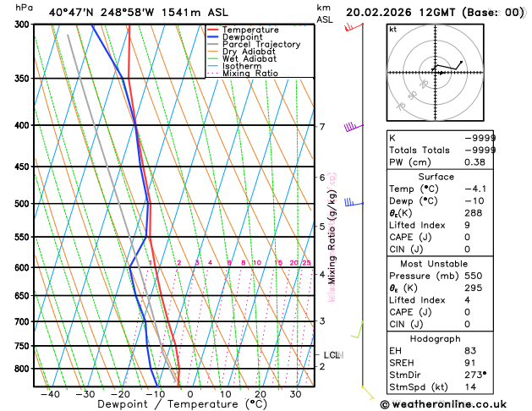
Task: Click the red wind barb at 300 hPa
Action: point(350,27)
